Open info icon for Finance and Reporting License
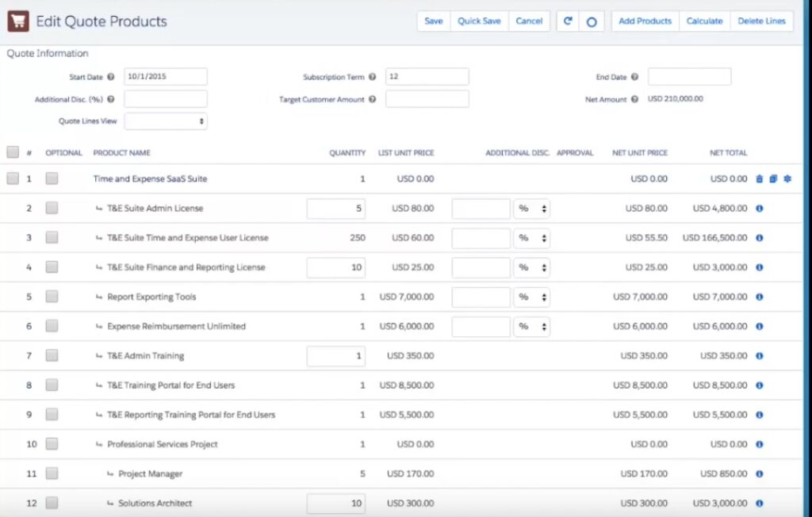The width and height of the screenshot is (812, 517). (759, 267)
